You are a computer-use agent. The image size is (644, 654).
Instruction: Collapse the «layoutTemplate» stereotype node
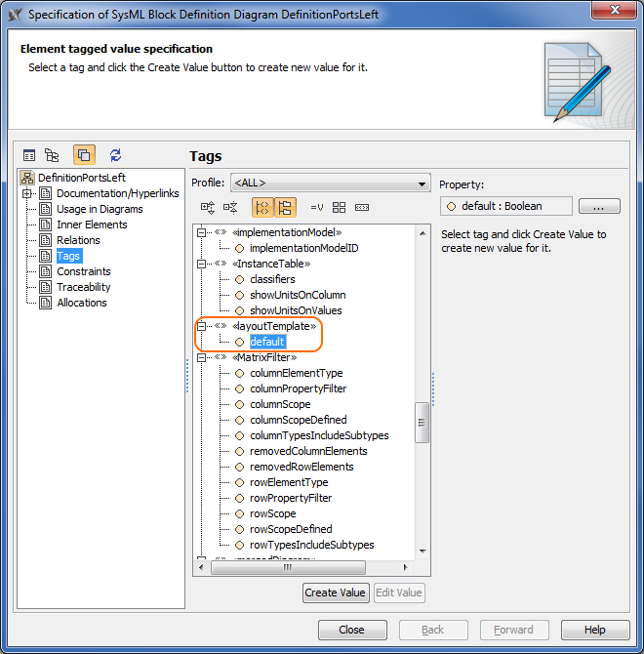pyautogui.click(x=201, y=326)
